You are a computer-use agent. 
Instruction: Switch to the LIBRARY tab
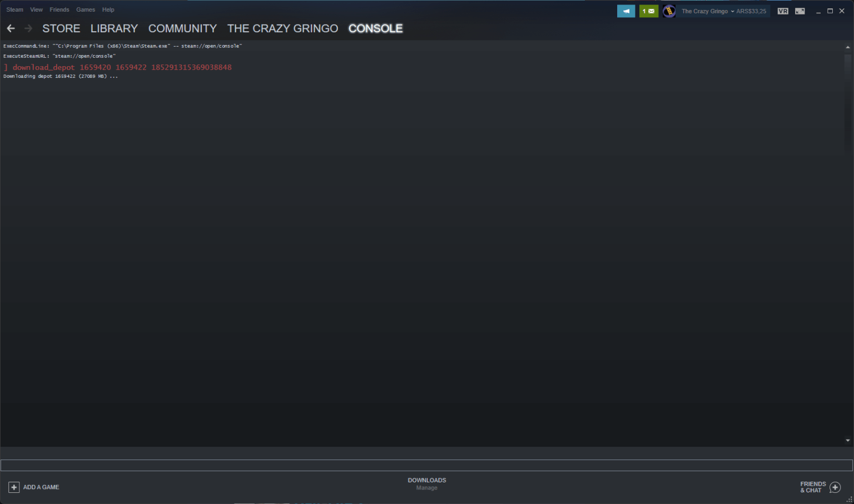(114, 28)
